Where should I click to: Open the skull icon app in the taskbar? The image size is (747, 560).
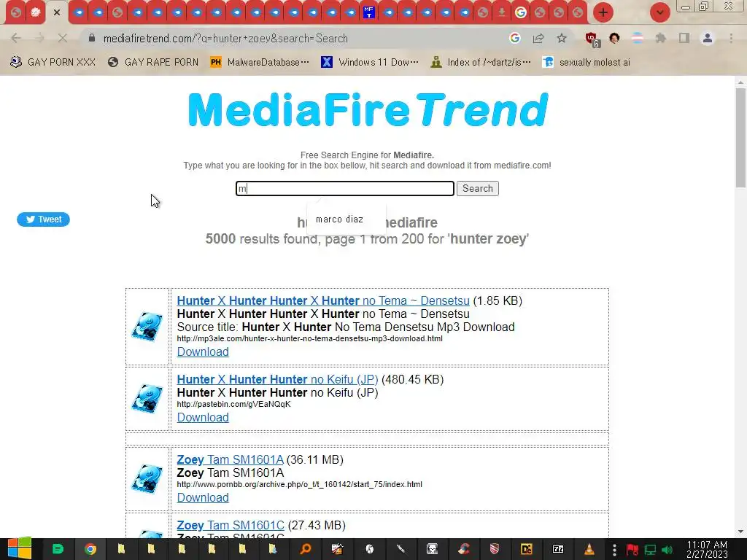tap(432, 549)
